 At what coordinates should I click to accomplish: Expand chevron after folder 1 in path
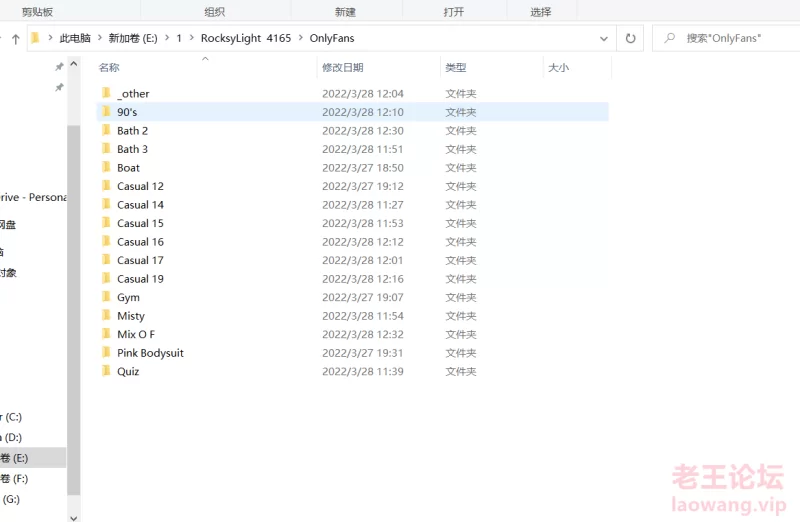(x=191, y=38)
